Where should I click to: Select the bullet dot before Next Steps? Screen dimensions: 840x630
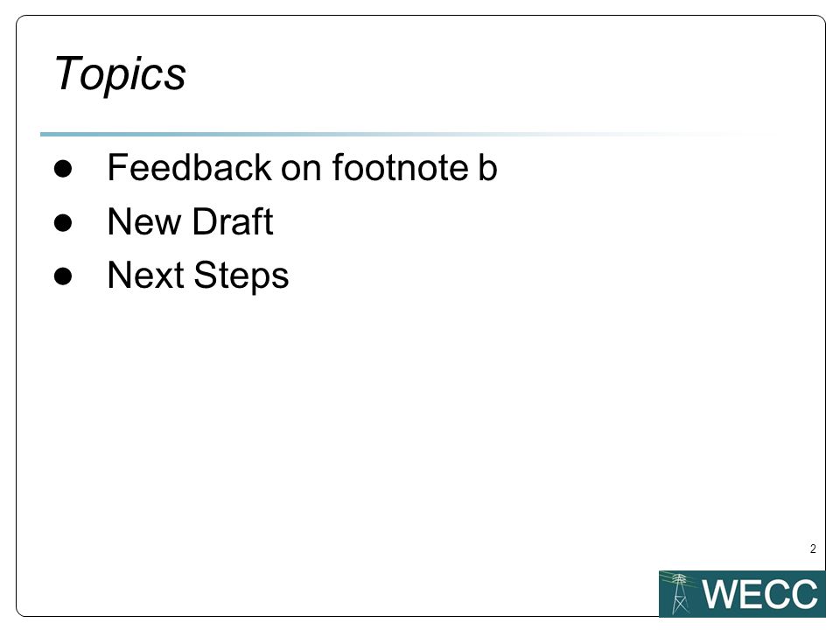pyautogui.click(x=63, y=276)
